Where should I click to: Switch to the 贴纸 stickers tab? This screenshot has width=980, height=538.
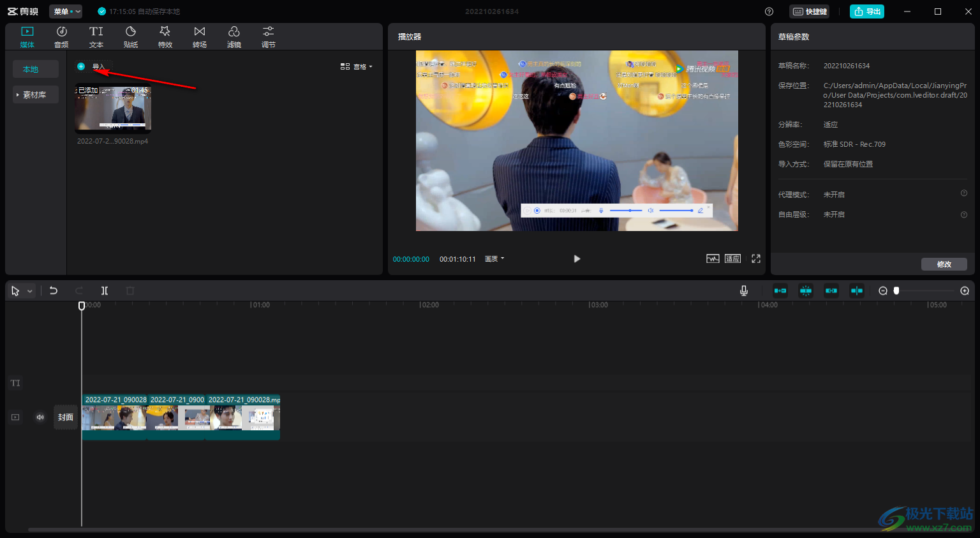click(x=131, y=37)
